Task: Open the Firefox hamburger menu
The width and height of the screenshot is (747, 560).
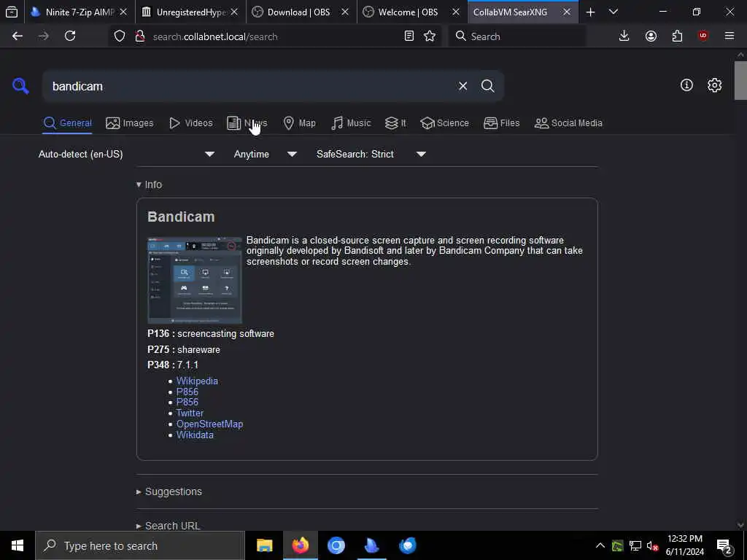Action: tap(729, 36)
